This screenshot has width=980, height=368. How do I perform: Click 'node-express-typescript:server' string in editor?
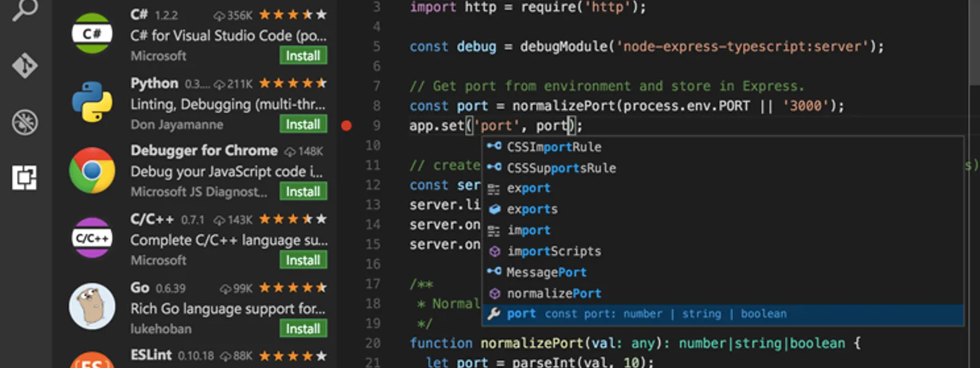pyautogui.click(x=742, y=47)
